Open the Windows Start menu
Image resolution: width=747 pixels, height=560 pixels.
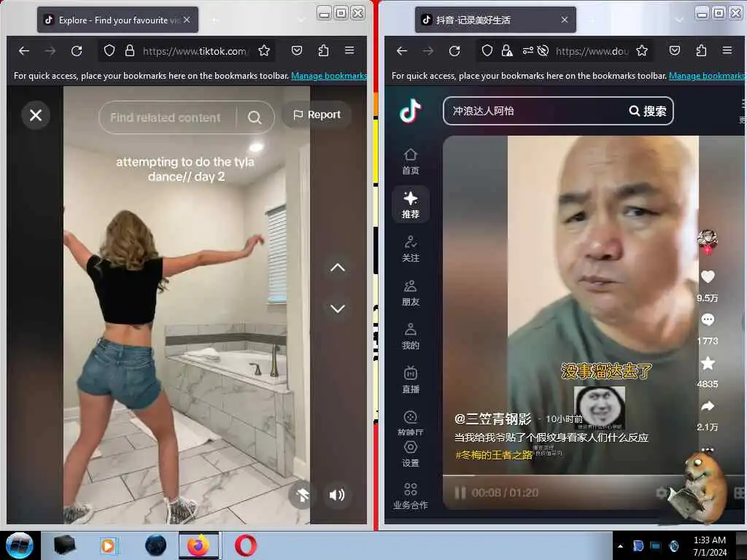point(20,545)
